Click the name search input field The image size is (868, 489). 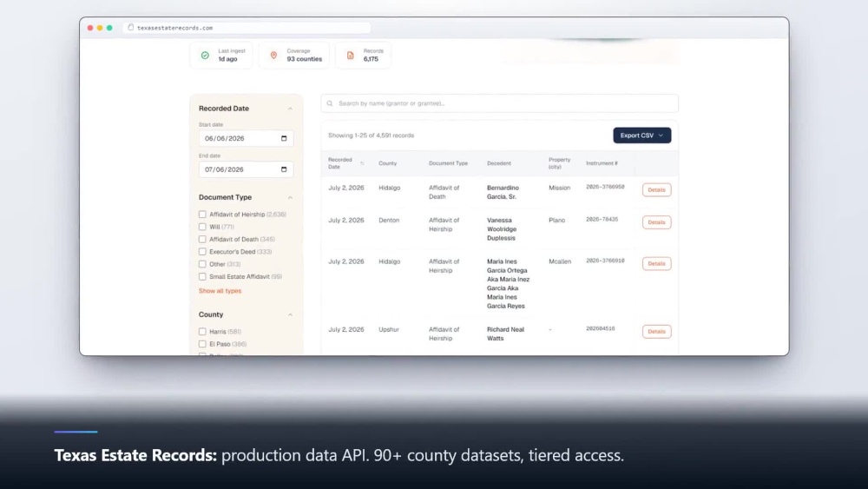coord(499,103)
